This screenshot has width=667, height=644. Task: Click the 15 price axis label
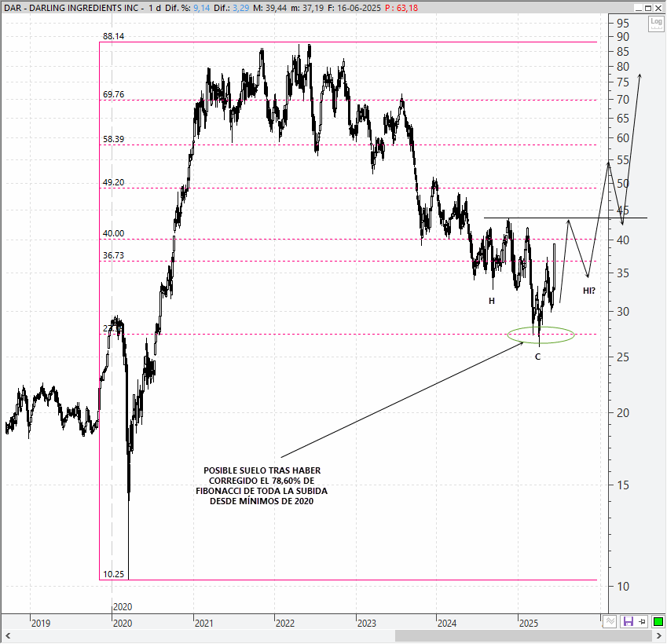[x=623, y=485]
